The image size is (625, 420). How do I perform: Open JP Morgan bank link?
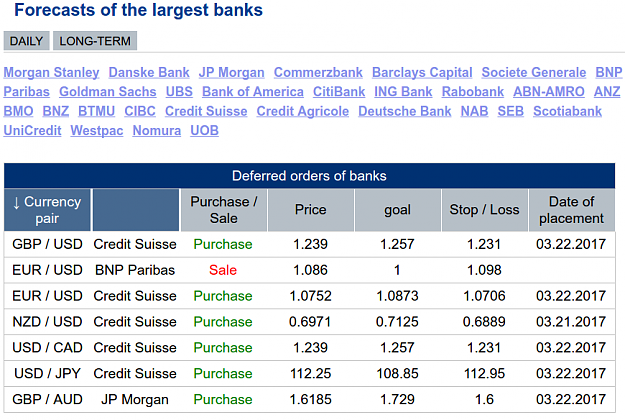click(x=232, y=73)
